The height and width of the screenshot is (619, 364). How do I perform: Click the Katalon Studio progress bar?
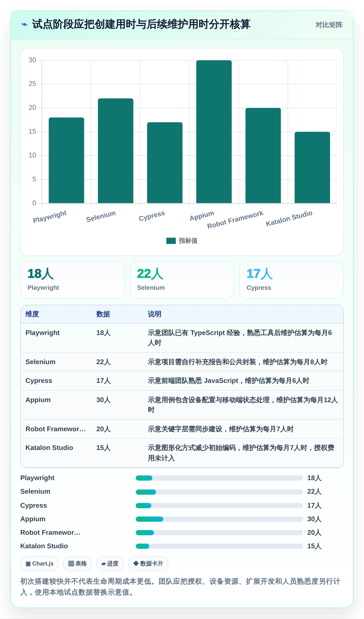click(x=219, y=546)
